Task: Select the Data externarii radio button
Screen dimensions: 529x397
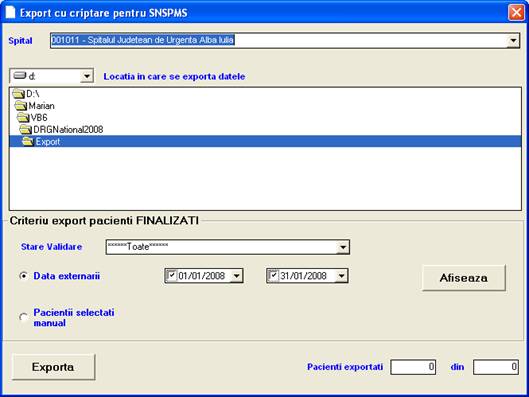Action: pyautogui.click(x=24, y=276)
